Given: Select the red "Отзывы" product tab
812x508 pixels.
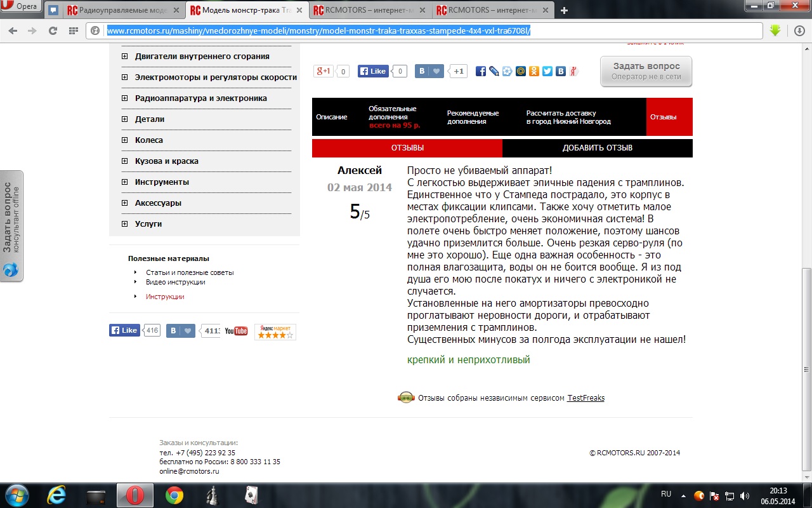Looking at the screenshot, I should tap(669, 117).
